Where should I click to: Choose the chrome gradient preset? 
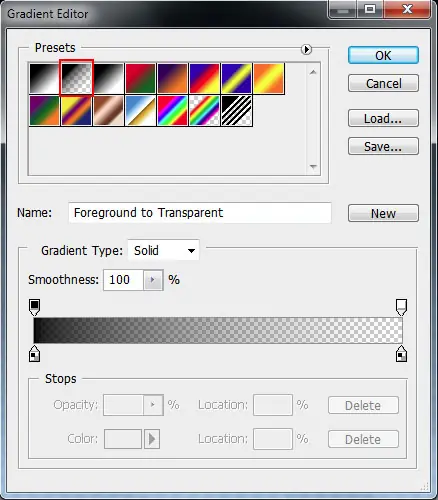[140, 110]
